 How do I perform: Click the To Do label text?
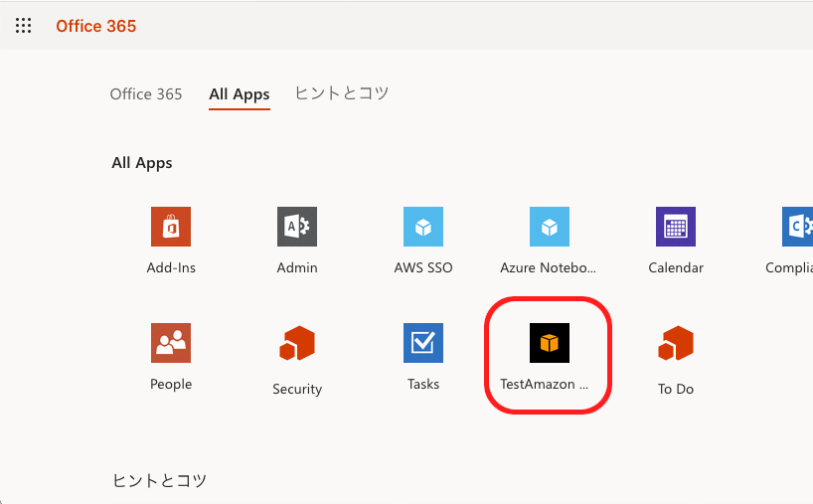click(x=676, y=389)
